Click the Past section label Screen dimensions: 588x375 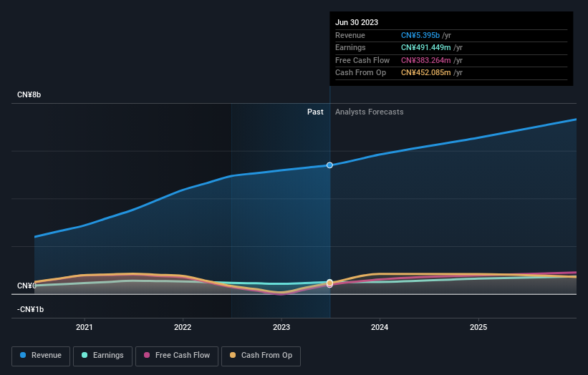point(315,112)
